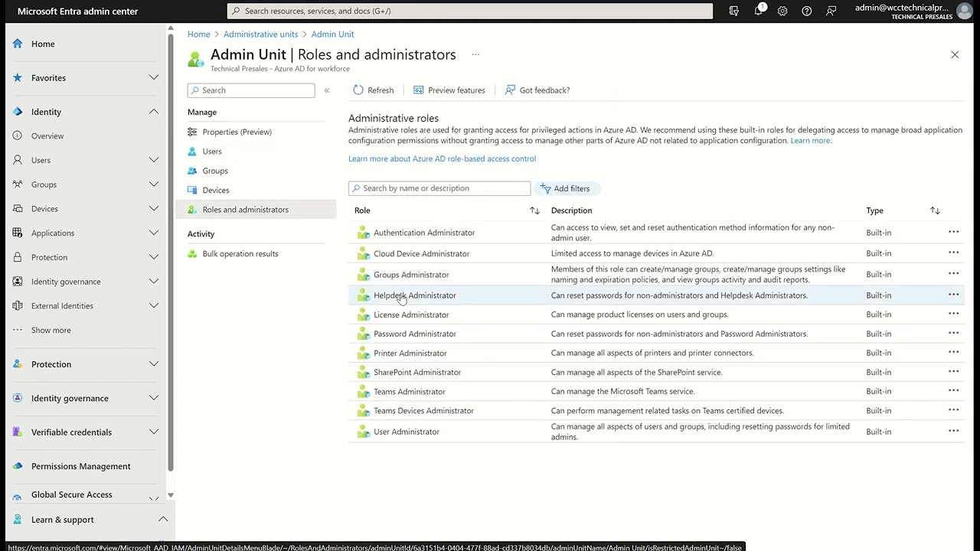Click the Admin Unit breadcrumb
The width and height of the screenshot is (980, 551).
[x=332, y=34]
